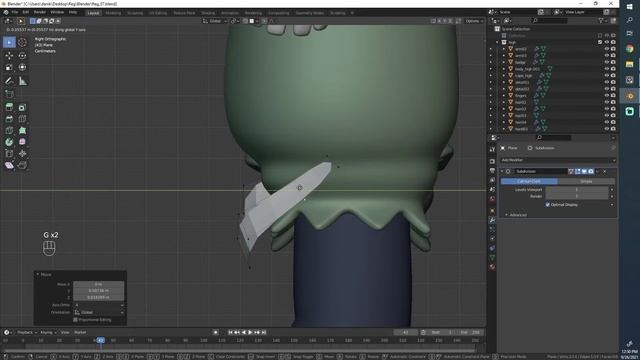Select Catmull-Clark subdivision type

pyautogui.click(x=529, y=181)
